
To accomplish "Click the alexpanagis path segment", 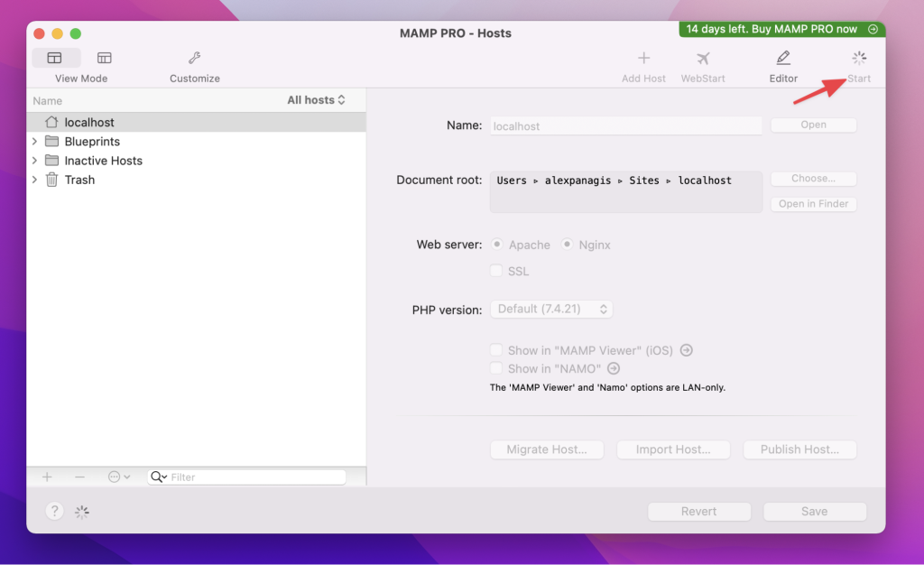I will (x=577, y=181).
